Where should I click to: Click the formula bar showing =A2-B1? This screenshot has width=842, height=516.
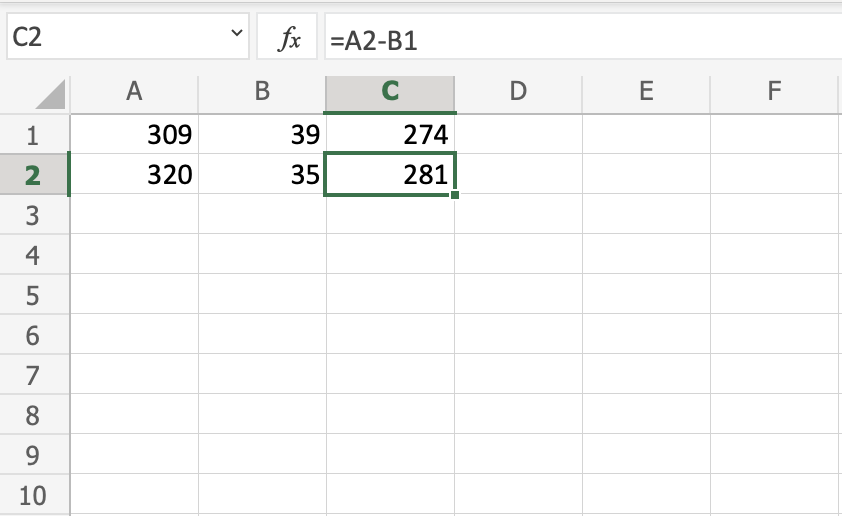click(580, 39)
